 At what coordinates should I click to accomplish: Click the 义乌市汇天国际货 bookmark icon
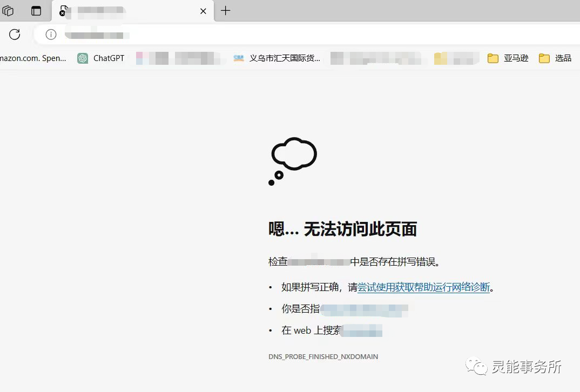click(x=238, y=58)
